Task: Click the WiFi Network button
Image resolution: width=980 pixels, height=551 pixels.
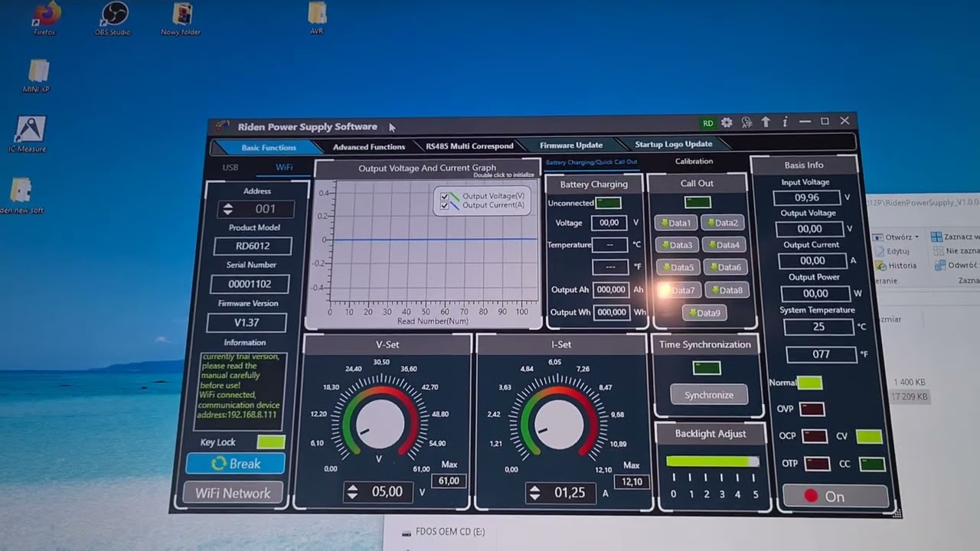Action: [x=233, y=493]
